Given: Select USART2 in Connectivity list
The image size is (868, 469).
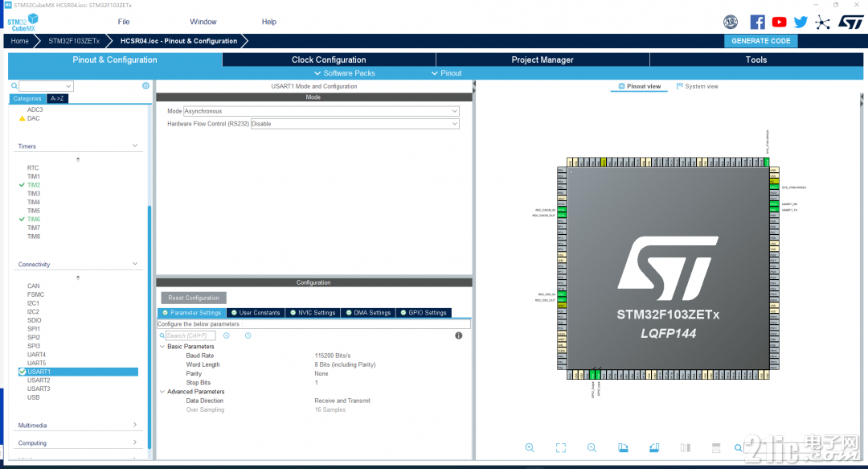Looking at the screenshot, I should tap(39, 381).
